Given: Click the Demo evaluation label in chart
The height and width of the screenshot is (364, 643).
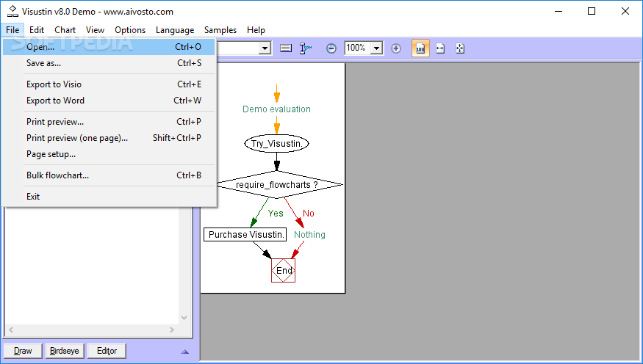Looking at the screenshot, I should pyautogui.click(x=276, y=109).
